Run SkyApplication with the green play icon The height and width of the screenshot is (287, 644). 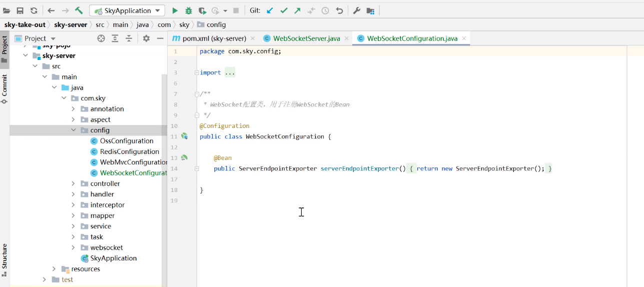(175, 10)
